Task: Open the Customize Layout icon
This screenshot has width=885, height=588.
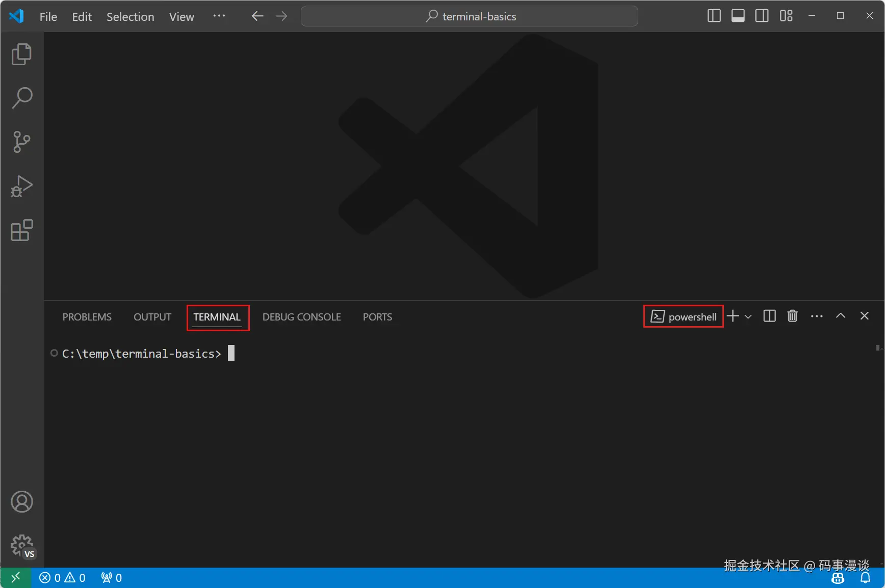Action: [x=786, y=16]
